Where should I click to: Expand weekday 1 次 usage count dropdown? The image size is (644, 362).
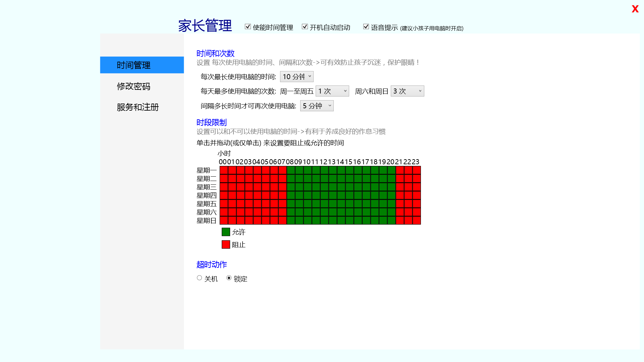click(x=332, y=91)
